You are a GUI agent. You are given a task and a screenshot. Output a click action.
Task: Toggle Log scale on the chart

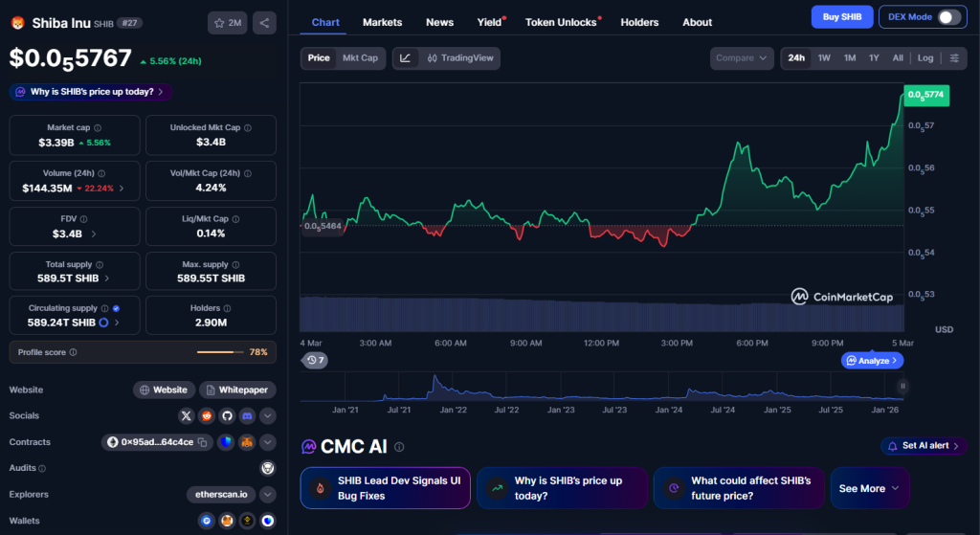[x=925, y=58]
